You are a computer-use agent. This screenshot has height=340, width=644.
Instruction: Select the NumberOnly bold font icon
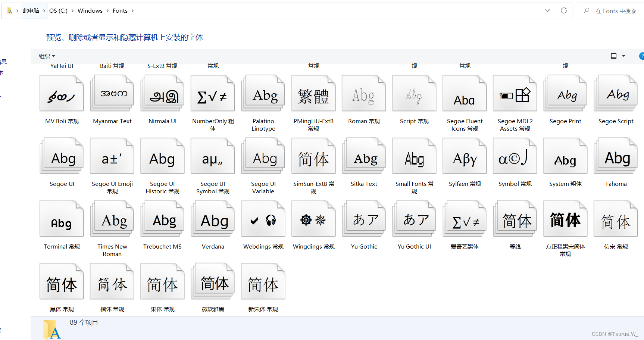tap(213, 93)
